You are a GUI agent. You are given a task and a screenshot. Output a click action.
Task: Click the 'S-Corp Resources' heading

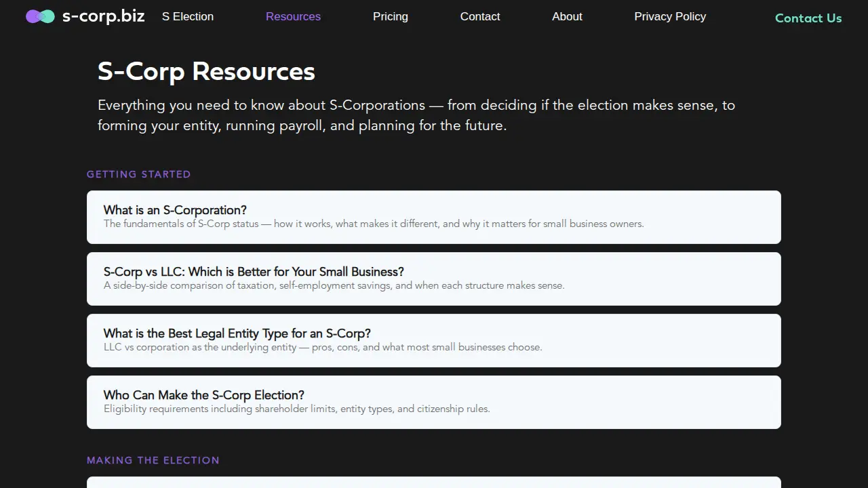206,71
